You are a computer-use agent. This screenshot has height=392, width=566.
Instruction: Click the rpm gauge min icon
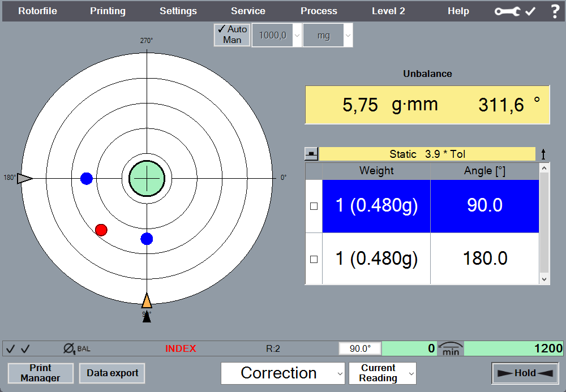[451, 348]
